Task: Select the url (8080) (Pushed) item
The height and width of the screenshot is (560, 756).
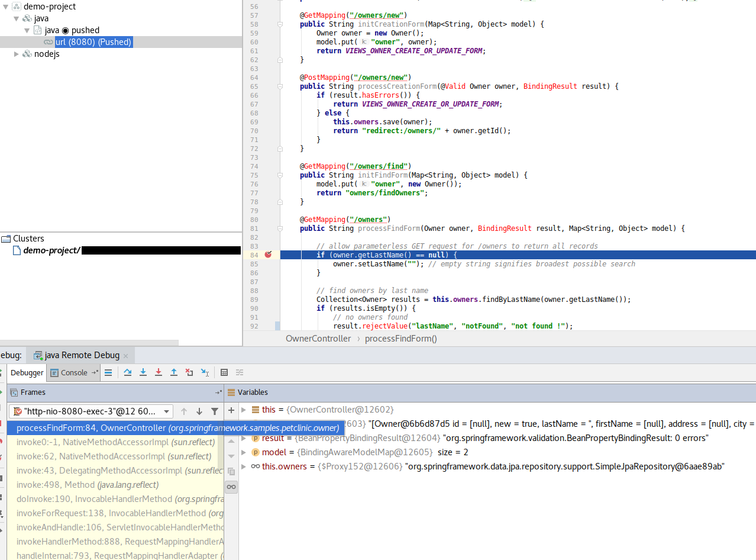Action: [x=93, y=42]
